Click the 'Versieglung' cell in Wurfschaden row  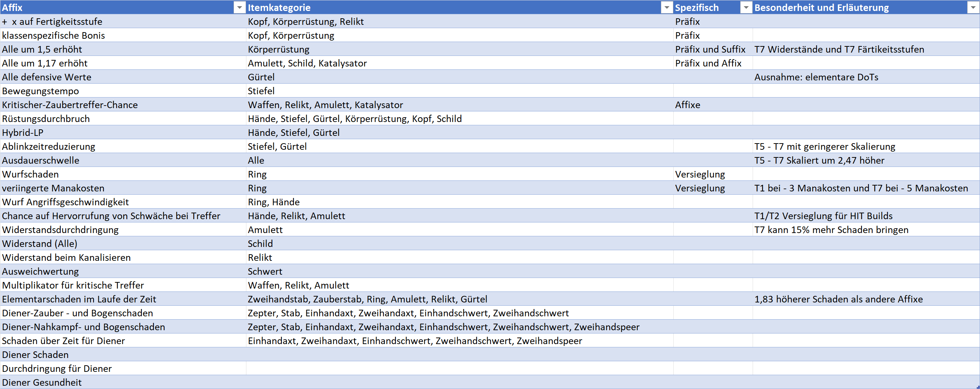coord(713,174)
